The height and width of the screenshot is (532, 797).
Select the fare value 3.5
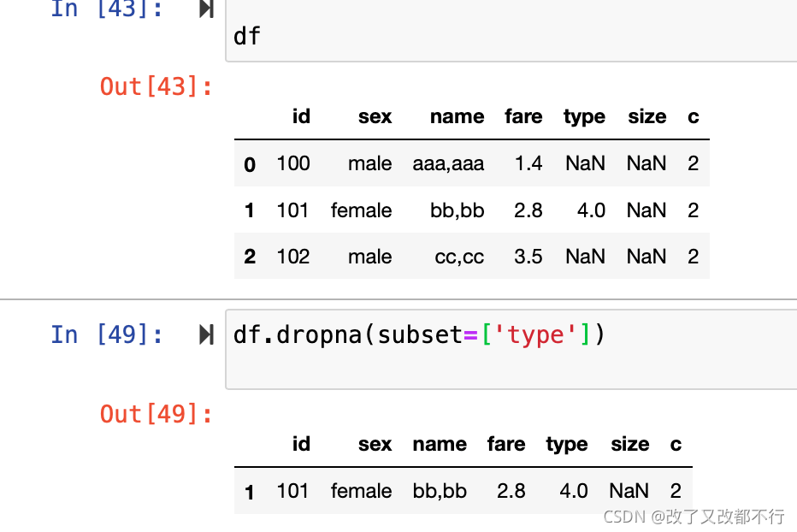(528, 257)
